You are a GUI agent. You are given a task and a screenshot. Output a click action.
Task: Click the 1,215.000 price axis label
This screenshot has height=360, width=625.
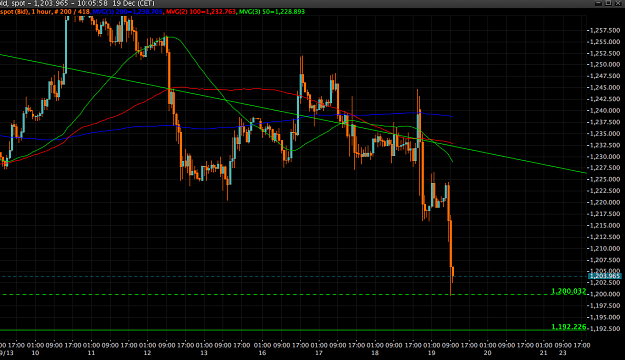(x=605, y=226)
